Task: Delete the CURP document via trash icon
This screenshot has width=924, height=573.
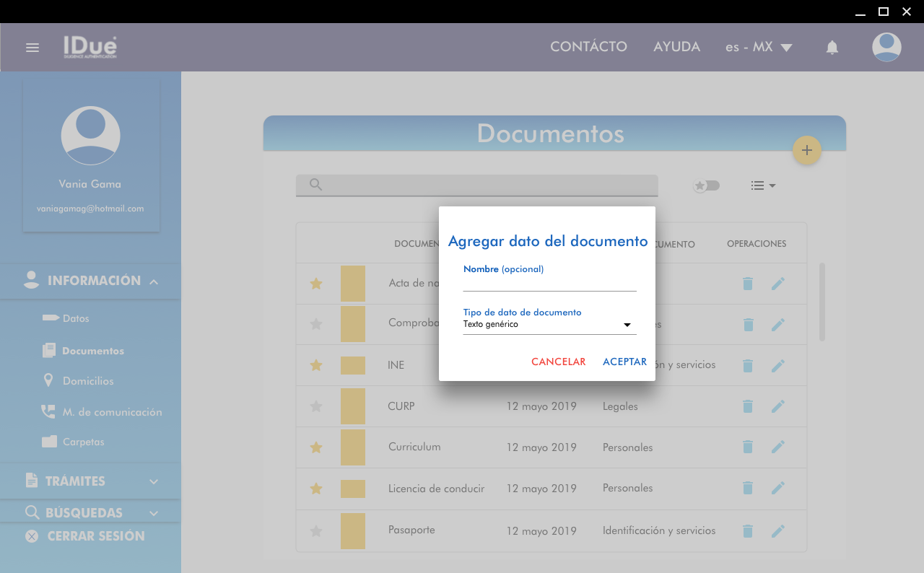Action: coord(748,406)
